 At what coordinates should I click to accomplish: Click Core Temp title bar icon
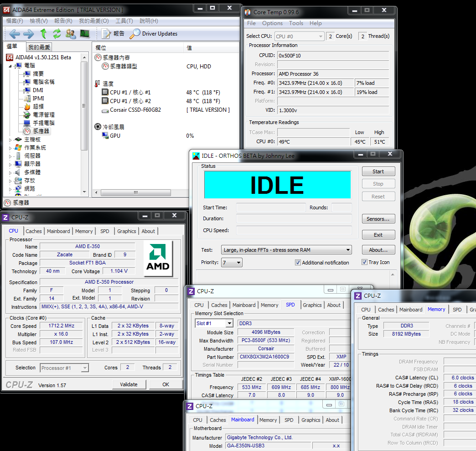248,12
